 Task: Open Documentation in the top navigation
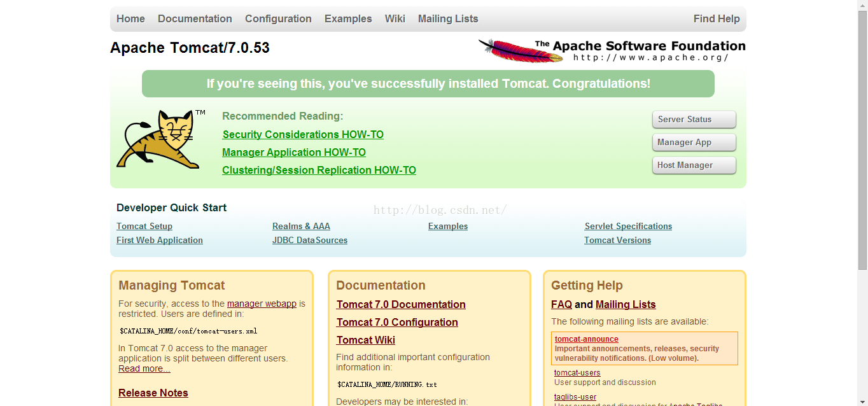click(x=195, y=18)
